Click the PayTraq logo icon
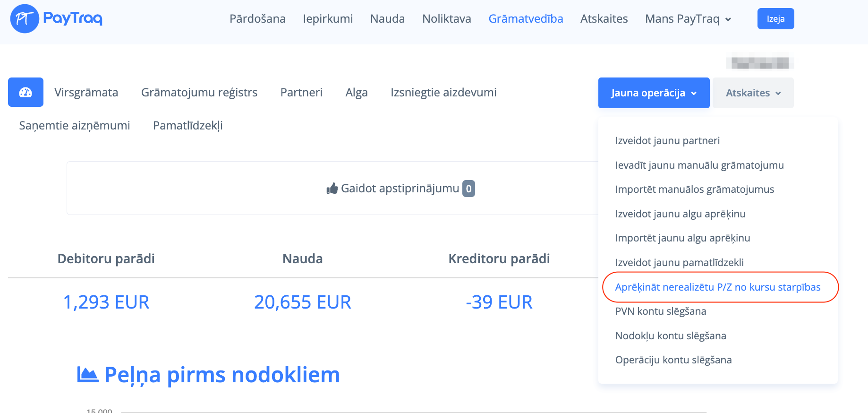Screen dimensions: 868x413 (x=25, y=19)
